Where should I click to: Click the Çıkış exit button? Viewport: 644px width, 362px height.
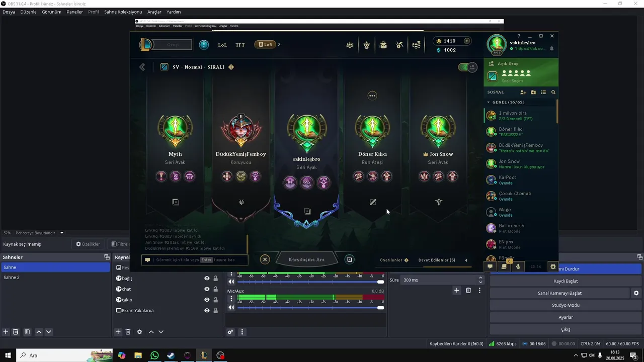click(x=566, y=329)
